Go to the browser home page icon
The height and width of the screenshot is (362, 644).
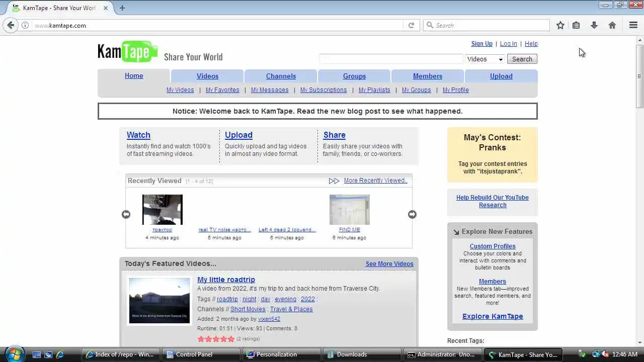click(612, 25)
